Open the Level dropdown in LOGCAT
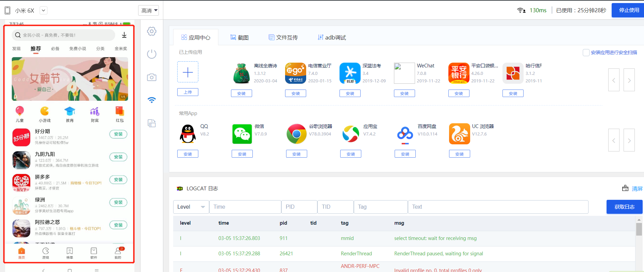This screenshot has height=272, width=644. click(191, 207)
